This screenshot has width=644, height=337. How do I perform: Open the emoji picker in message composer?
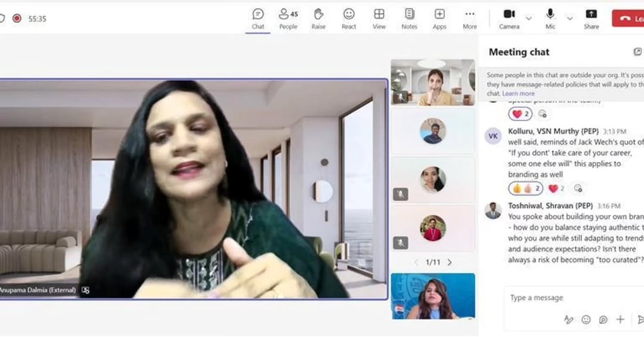click(586, 320)
